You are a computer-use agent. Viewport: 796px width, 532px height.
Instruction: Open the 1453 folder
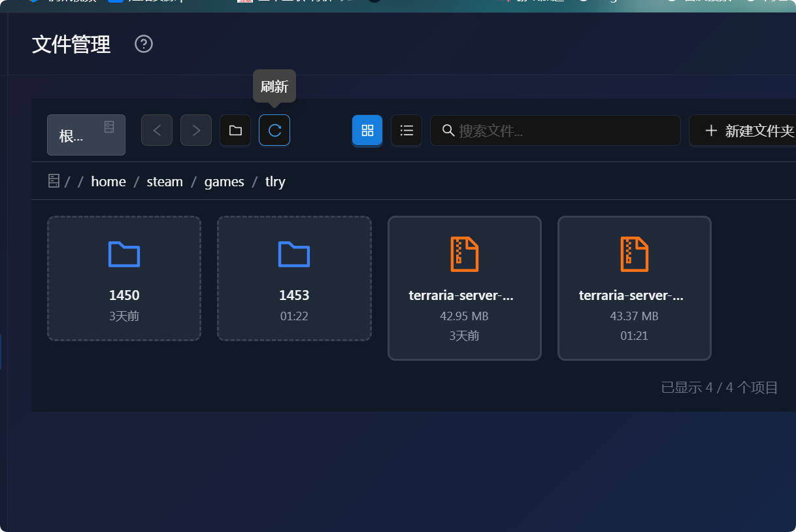point(294,278)
